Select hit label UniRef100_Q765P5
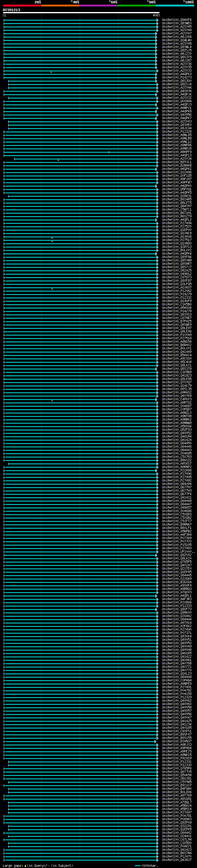Image resolution: width=197 pixels, height=868 pixels. pyautogui.click(x=177, y=562)
